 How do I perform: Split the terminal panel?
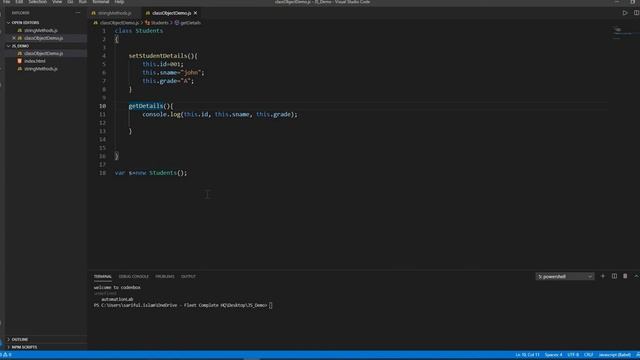click(x=614, y=276)
